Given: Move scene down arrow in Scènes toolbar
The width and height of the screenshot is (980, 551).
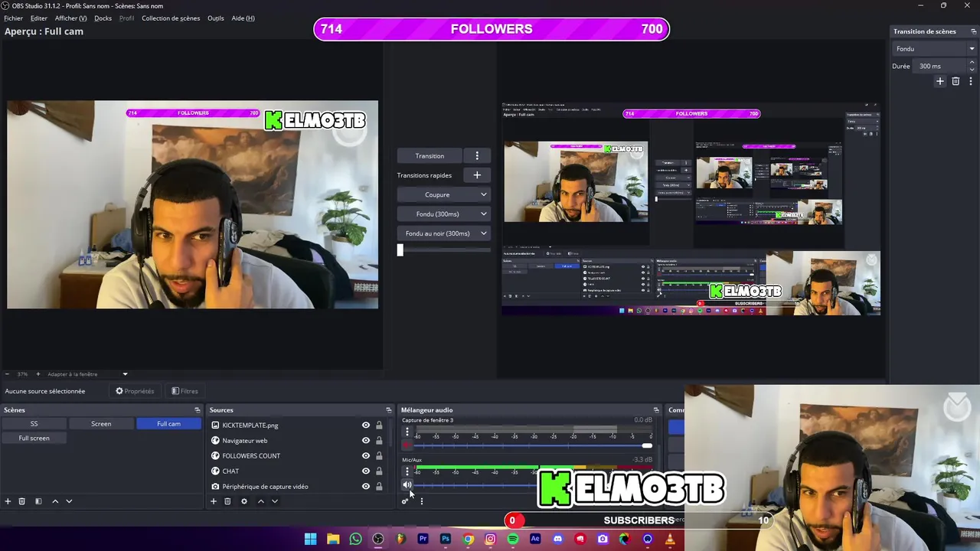Looking at the screenshot, I should [x=69, y=501].
